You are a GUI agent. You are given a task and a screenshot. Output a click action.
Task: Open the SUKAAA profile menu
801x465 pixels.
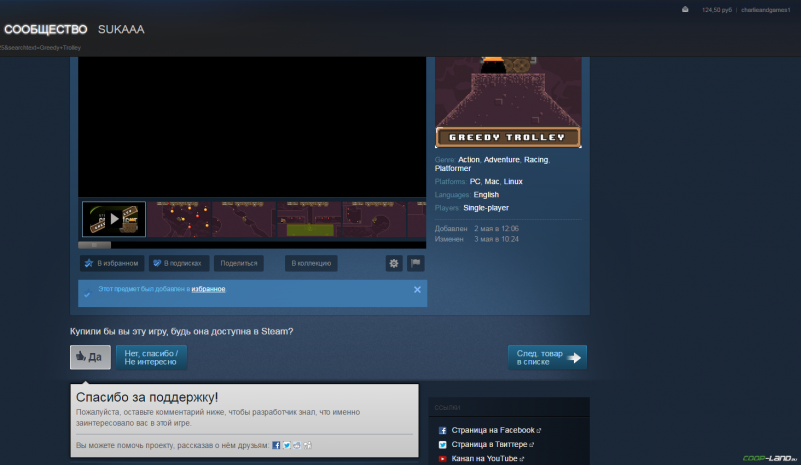121,30
